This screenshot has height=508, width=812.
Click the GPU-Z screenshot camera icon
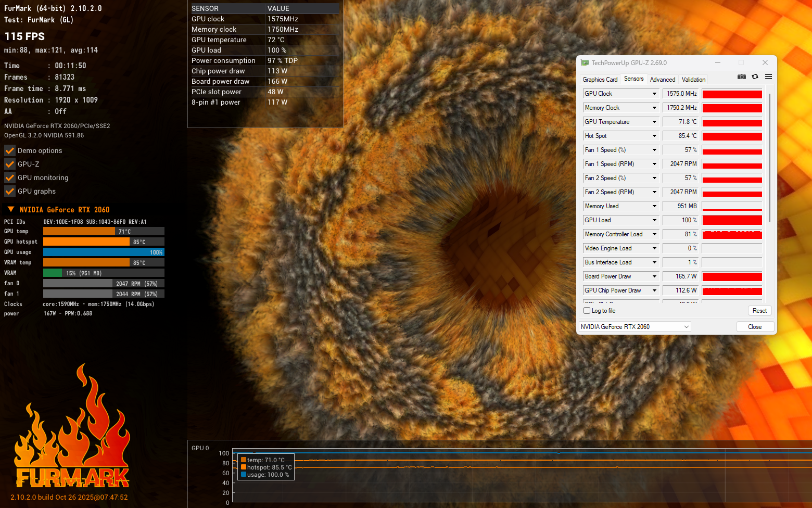[x=742, y=77]
